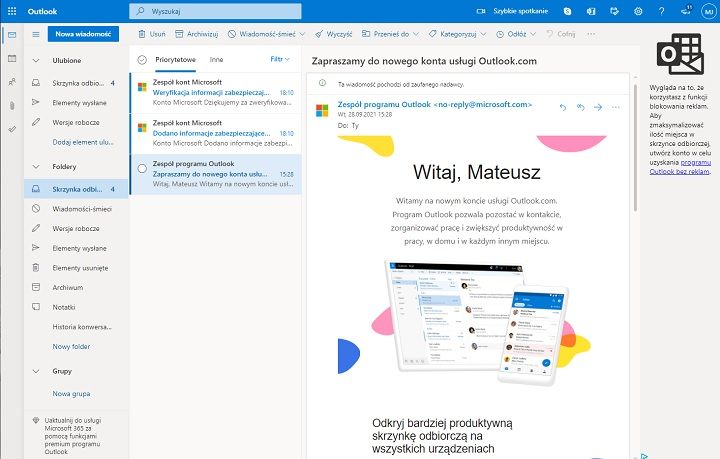The height and width of the screenshot is (459, 720).
Task: Open Settings gear icon
Action: point(639,11)
